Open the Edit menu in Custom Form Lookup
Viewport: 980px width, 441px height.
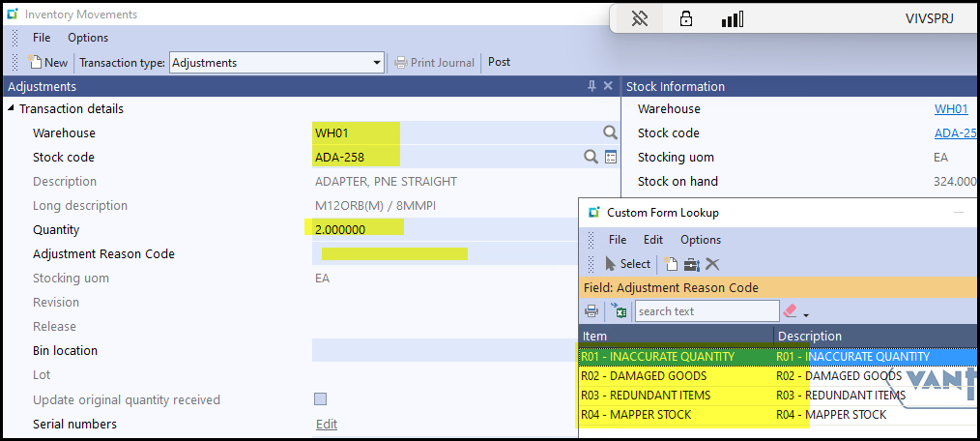(653, 240)
